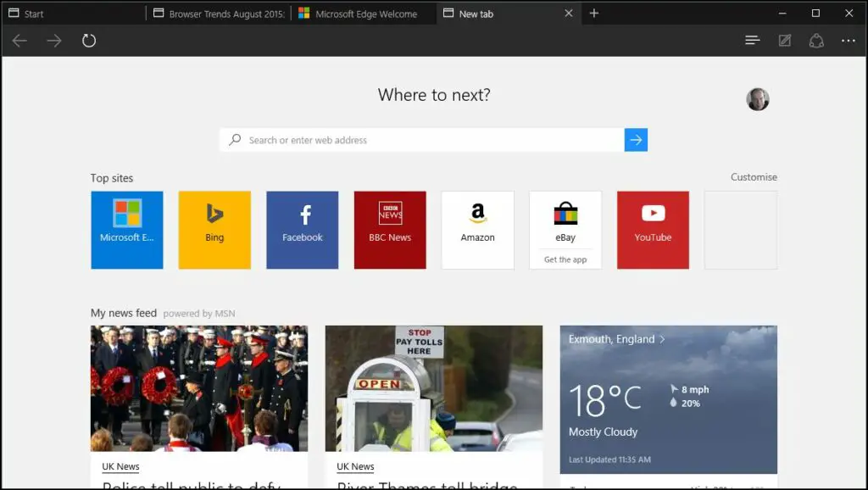Refresh the page
This screenshot has width=868, height=490.
(88, 41)
